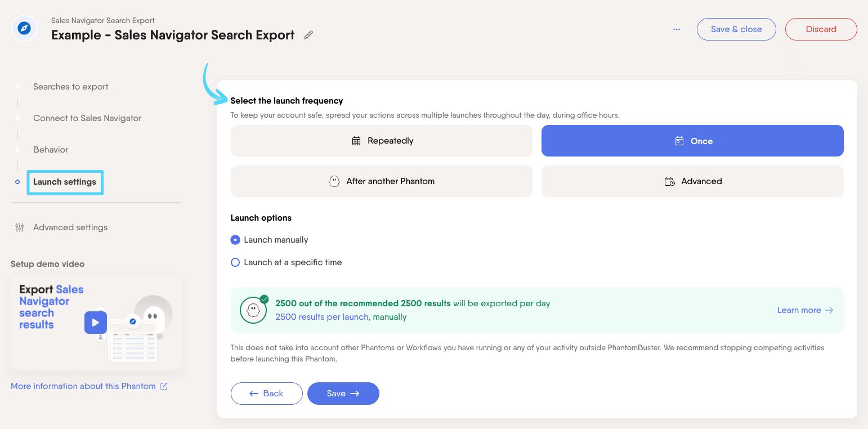Edit the Phantom name with pencil icon

coord(308,35)
